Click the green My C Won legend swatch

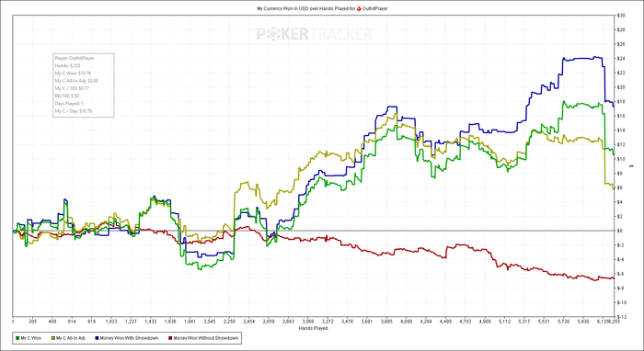[x=17, y=338]
